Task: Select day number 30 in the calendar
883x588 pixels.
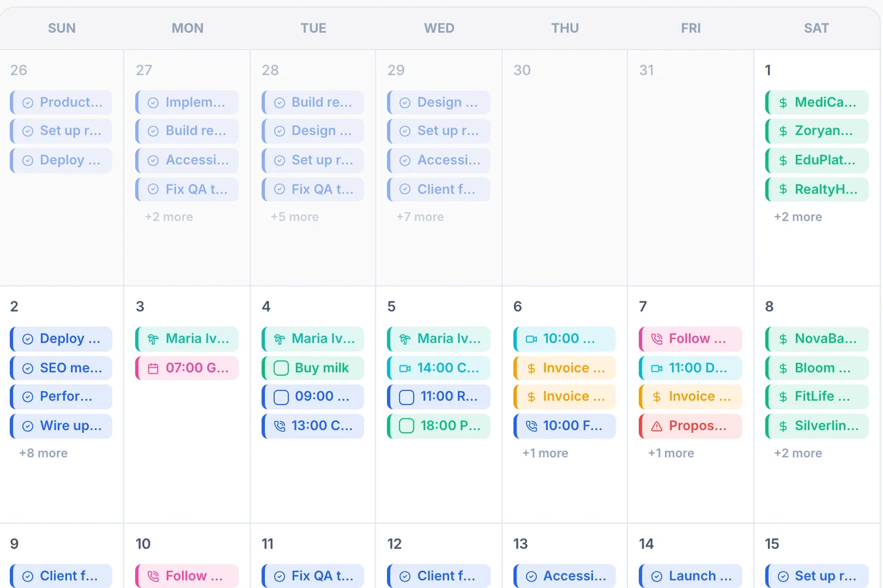Action: [522, 70]
